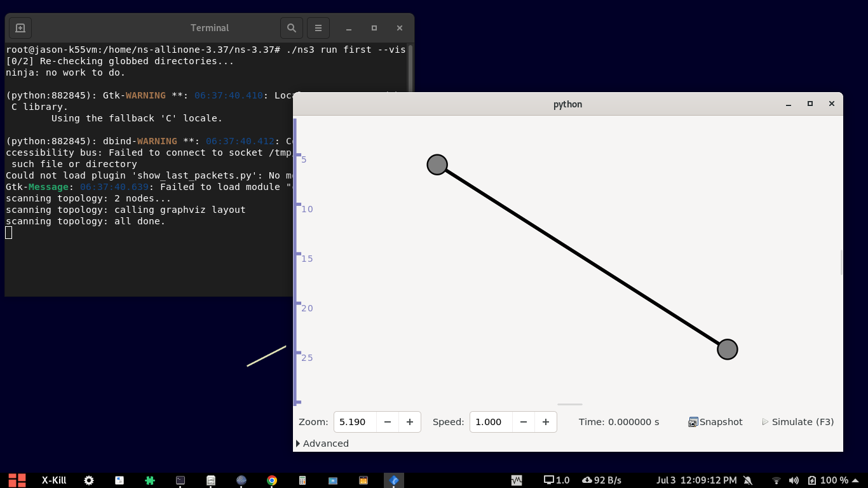Image resolution: width=868 pixels, height=488 pixels.
Task: Click the Terminal search icon
Action: (291, 28)
